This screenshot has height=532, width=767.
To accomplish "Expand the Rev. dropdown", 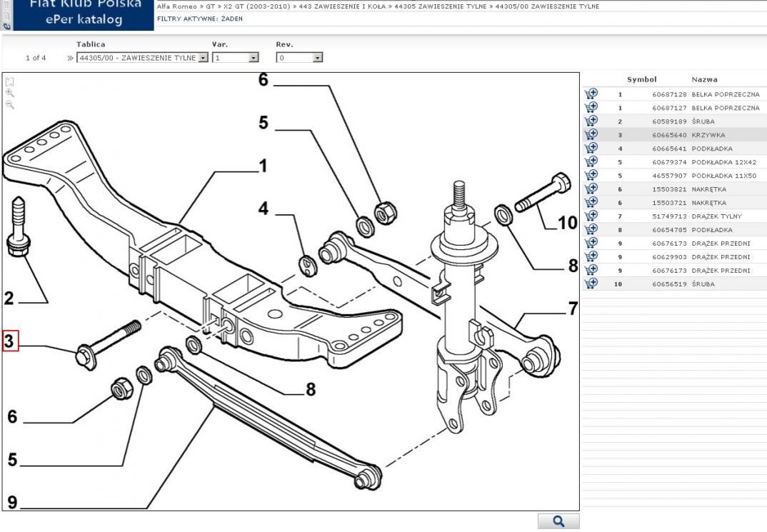I will pos(317,58).
